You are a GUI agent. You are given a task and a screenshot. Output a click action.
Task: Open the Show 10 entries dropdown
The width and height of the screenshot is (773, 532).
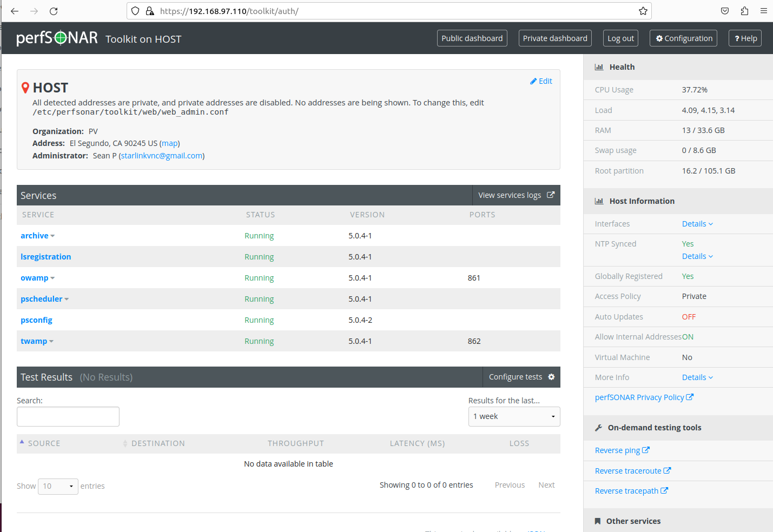(x=58, y=486)
